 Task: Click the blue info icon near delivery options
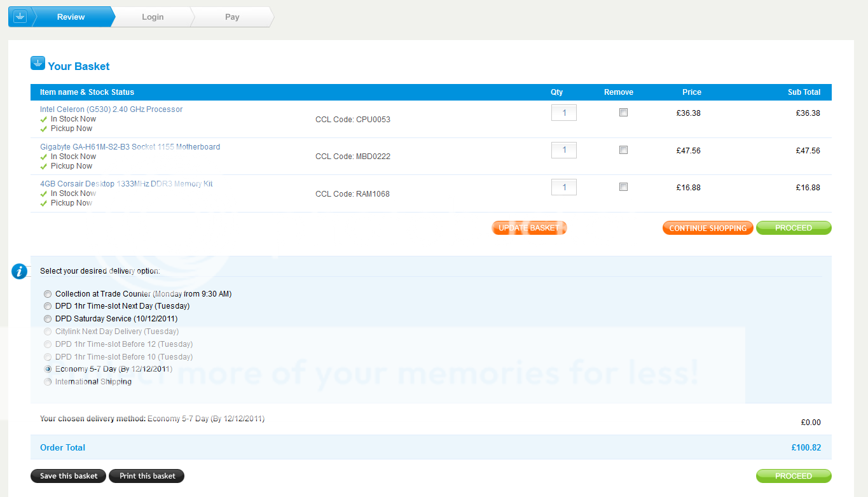(20, 271)
